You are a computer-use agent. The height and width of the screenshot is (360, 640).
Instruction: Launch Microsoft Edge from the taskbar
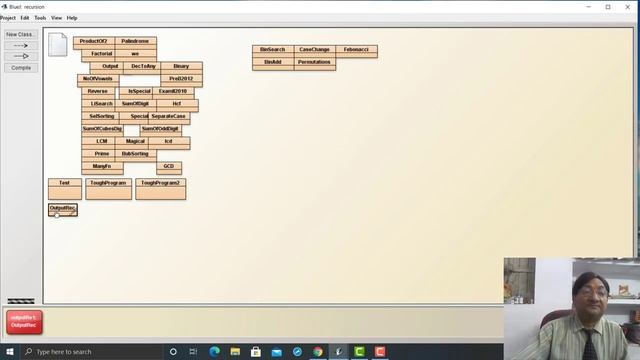click(215, 351)
